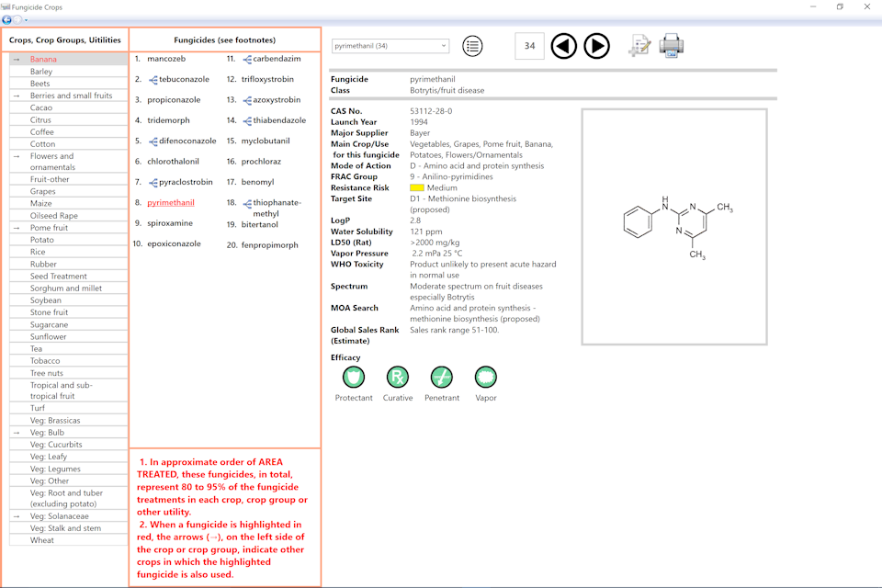Select Grapes in the crops list

point(42,192)
